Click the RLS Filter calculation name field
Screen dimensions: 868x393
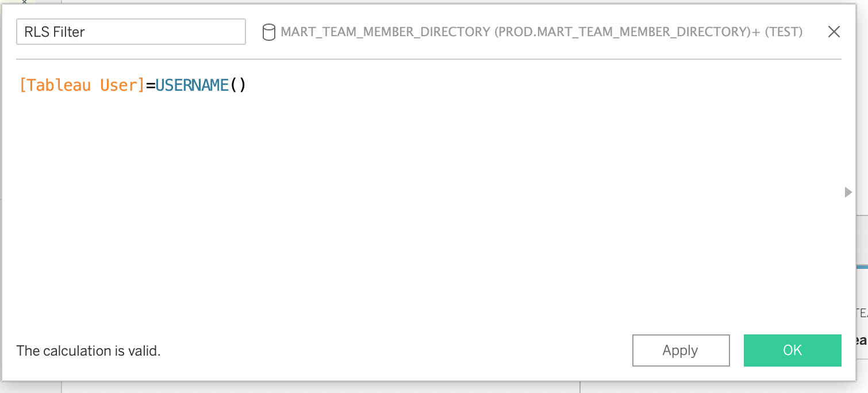pos(131,32)
